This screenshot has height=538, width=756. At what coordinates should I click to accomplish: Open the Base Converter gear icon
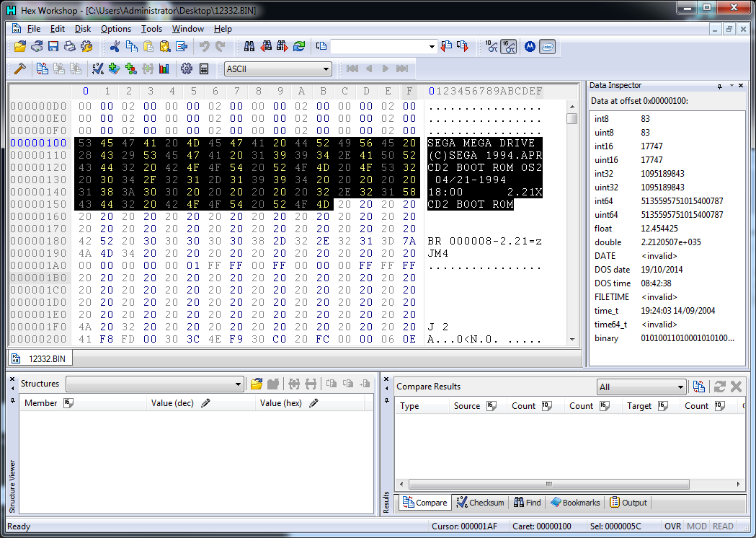tap(187, 69)
